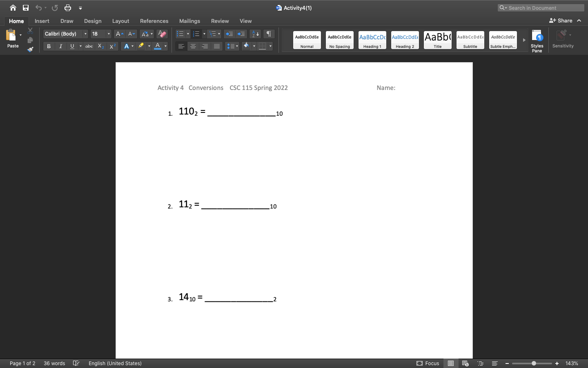Apply the No Spacing style
The height and width of the screenshot is (368, 588).
click(x=340, y=40)
